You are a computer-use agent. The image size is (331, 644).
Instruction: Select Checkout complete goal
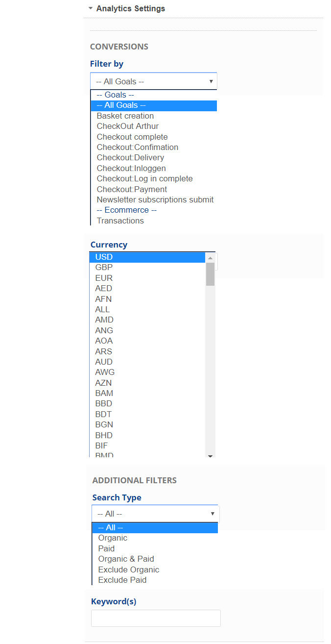[132, 137]
